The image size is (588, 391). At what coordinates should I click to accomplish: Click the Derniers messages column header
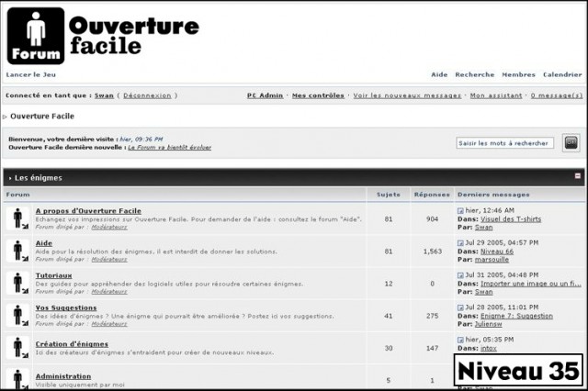493,195
